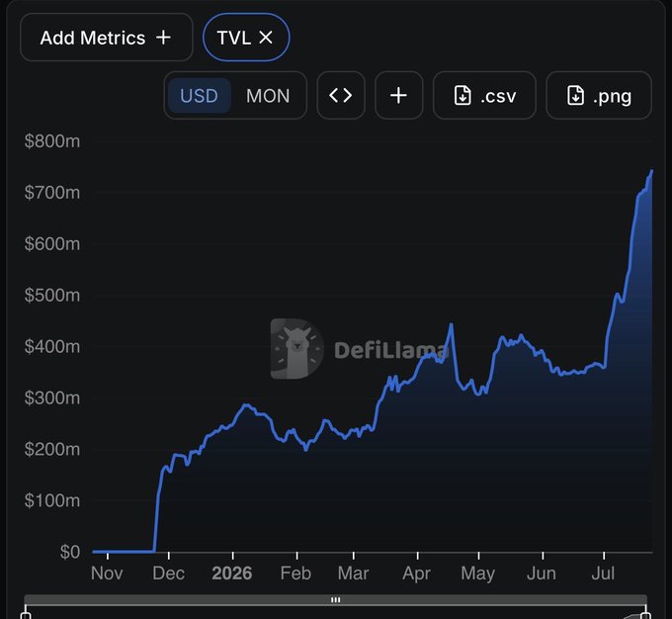Click the $500m y-axis label

pos(52,295)
